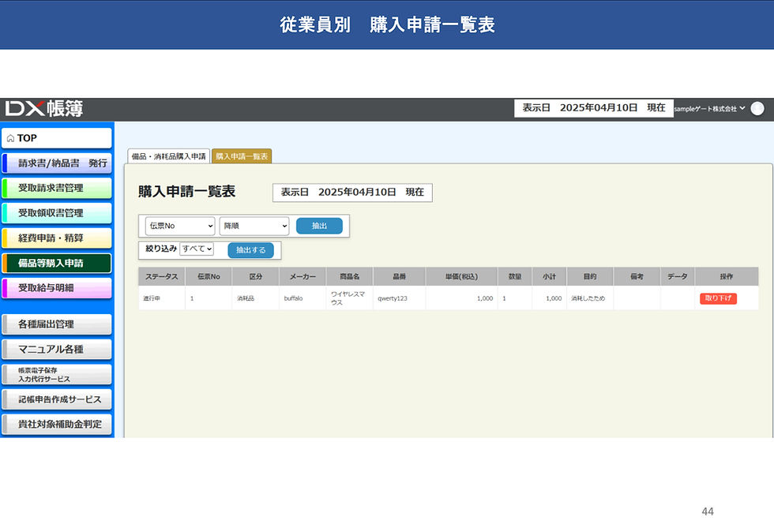Image resolution: width=774 pixels, height=532 pixels.
Task: Open 記帳申告作成サービス sidebar item
Action: point(57,399)
